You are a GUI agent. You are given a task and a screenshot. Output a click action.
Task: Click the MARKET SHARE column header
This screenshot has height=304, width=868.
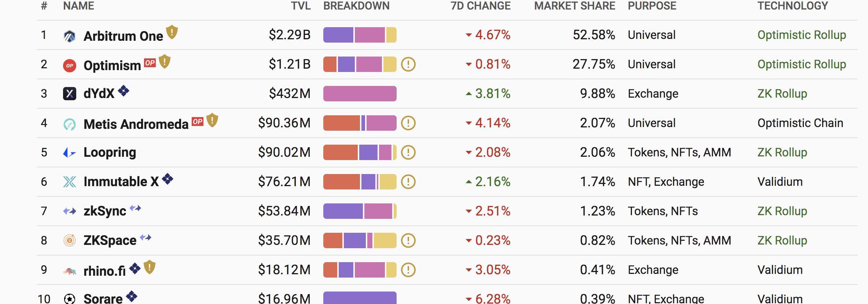coord(574,6)
